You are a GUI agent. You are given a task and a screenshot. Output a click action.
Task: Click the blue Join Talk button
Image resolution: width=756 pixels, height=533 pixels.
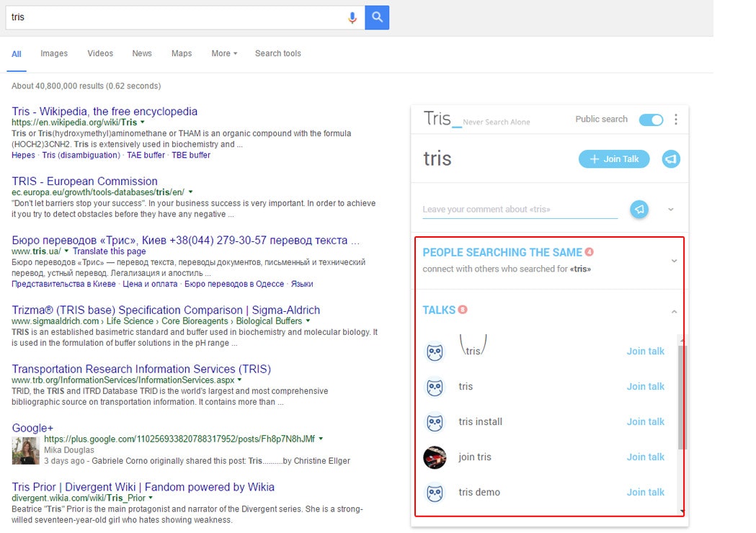pyautogui.click(x=614, y=159)
